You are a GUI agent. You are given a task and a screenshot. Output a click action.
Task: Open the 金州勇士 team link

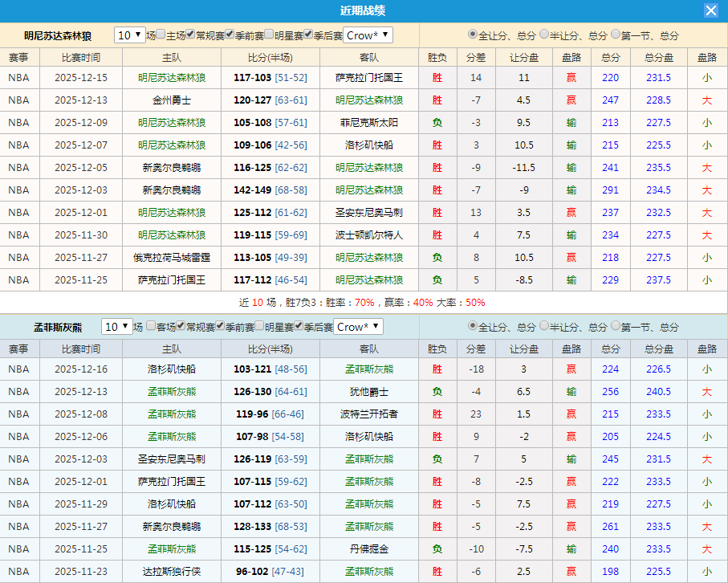point(170,100)
